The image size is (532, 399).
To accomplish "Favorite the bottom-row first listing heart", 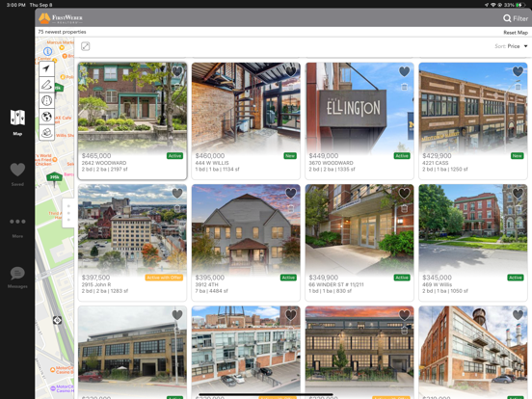I will 177,315.
